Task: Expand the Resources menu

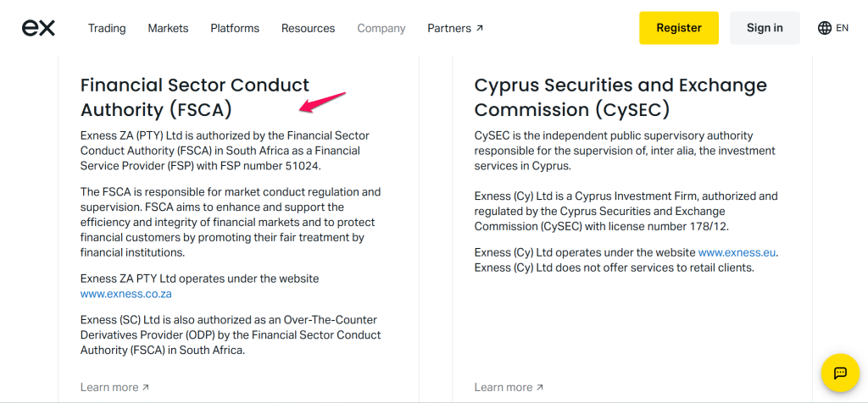Action: [x=308, y=28]
